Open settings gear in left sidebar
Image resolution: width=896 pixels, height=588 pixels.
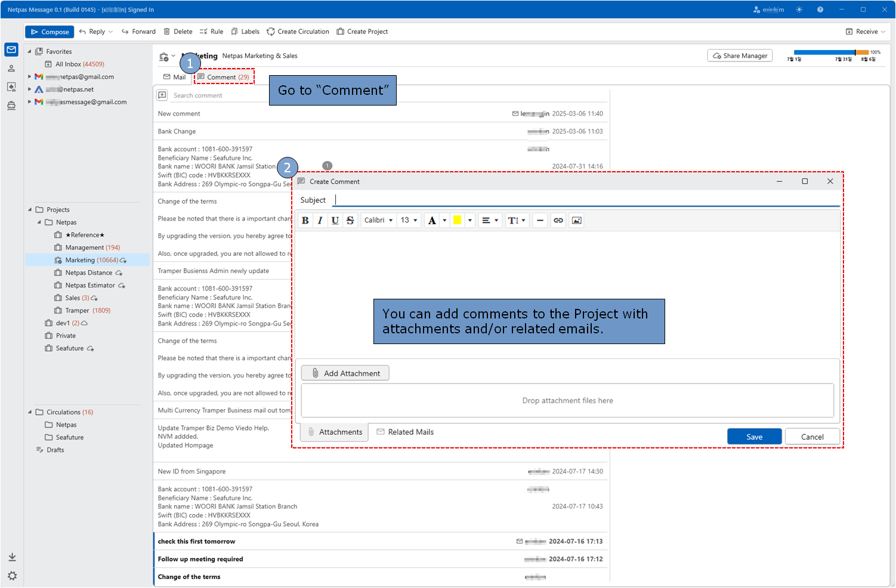tap(12, 576)
